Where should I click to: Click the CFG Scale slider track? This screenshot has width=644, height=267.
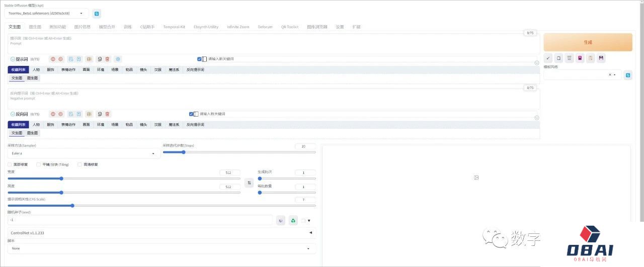pos(161,205)
